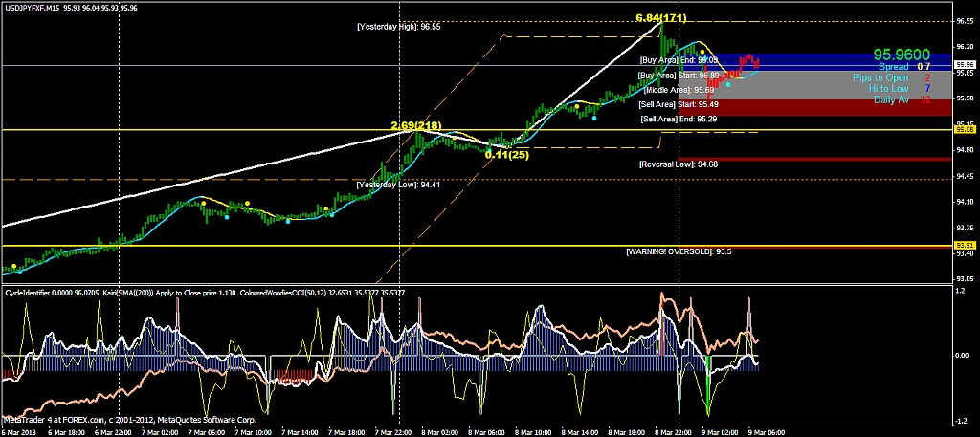Select the [Middle Area]: 95.69 label
Image resolution: width=980 pixels, height=437 pixels.
point(679,90)
